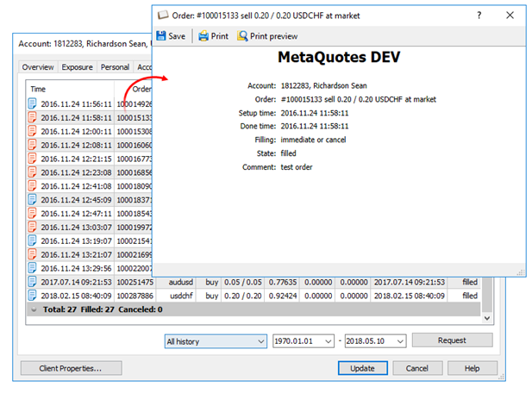Click the done time 2017.07.14 09:21:53 cell

(x=410, y=282)
